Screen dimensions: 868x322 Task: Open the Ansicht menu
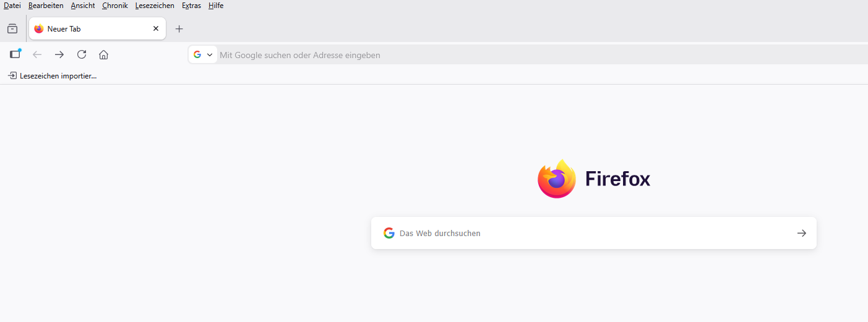[x=83, y=6]
